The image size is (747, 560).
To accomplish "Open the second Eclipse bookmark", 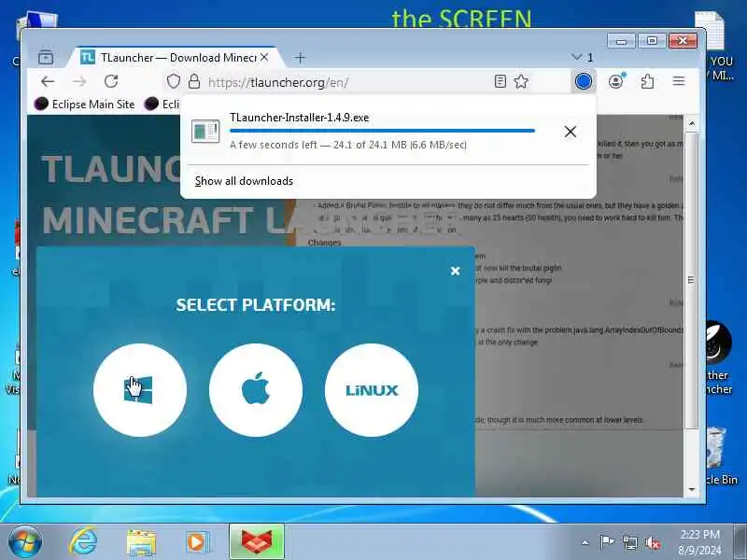I will [x=162, y=104].
